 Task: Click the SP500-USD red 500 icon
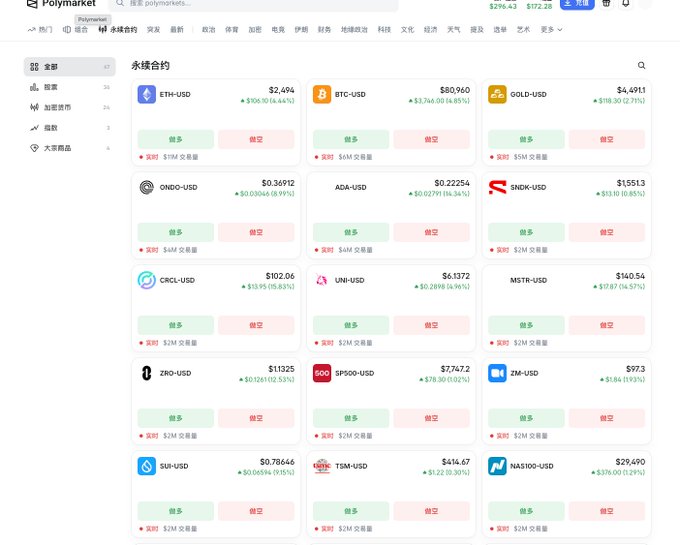point(322,373)
